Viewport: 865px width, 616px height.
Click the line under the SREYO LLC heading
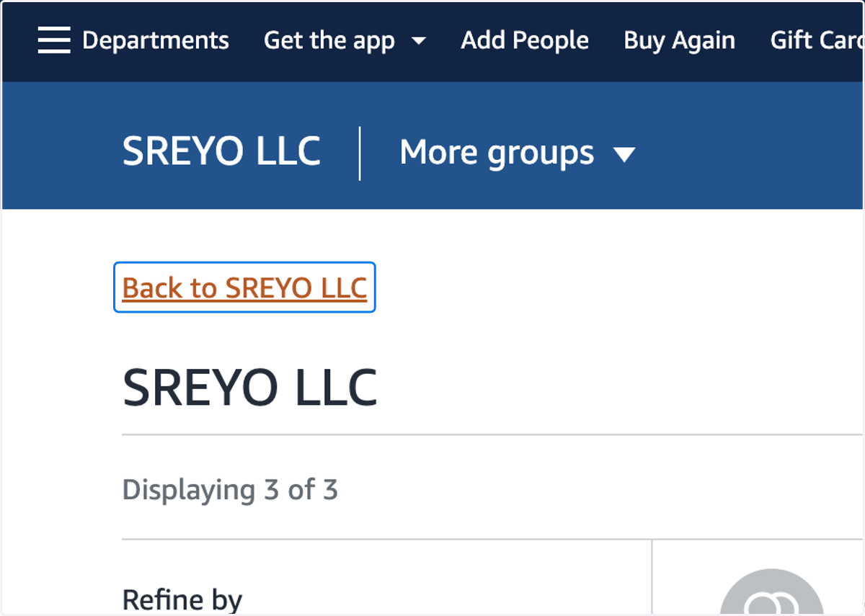[493, 434]
